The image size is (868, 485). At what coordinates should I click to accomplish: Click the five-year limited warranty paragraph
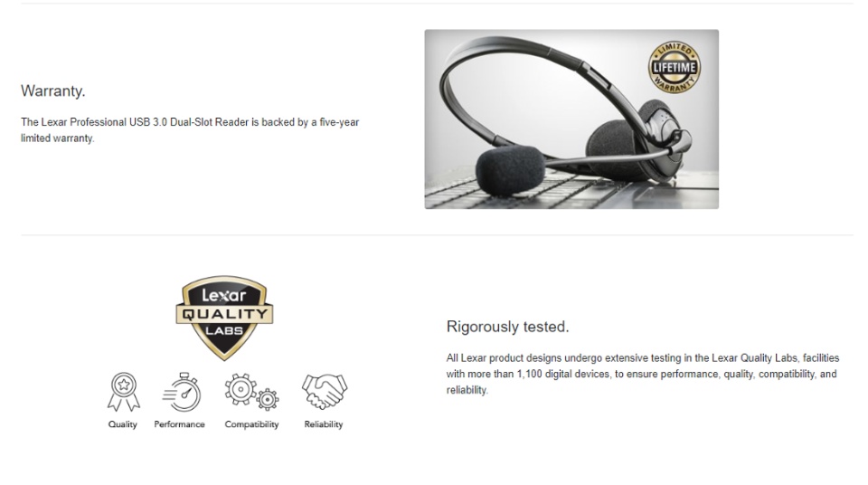click(x=190, y=129)
